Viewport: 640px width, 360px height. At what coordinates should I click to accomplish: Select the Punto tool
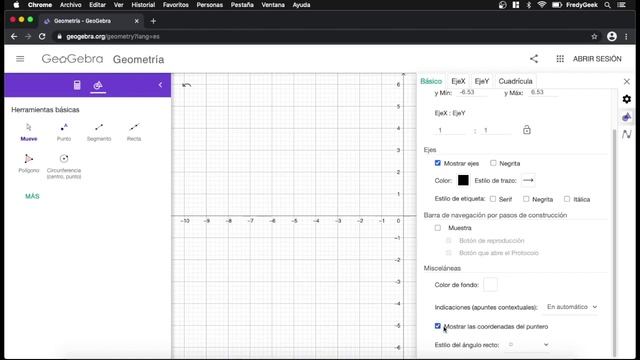(64, 132)
